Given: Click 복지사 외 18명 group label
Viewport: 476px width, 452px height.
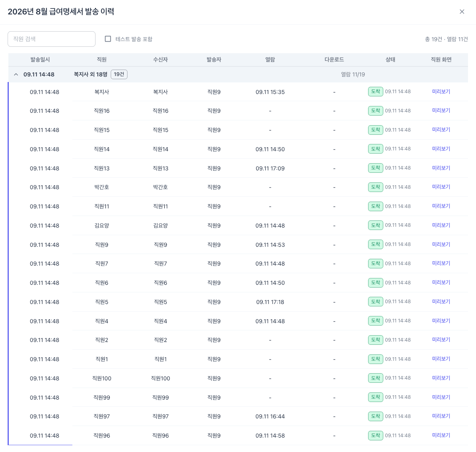Looking at the screenshot, I should (x=90, y=74).
